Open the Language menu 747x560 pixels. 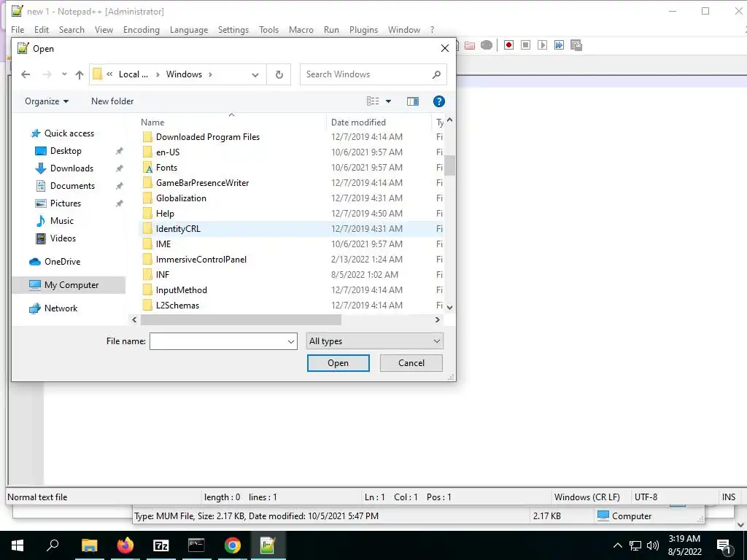(189, 29)
